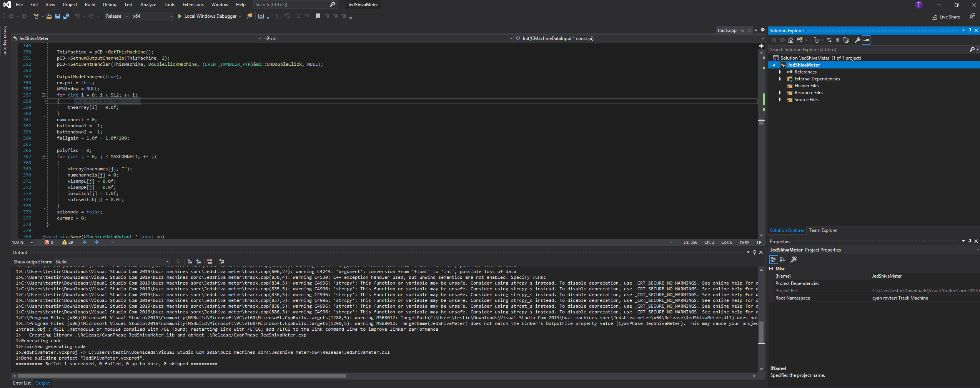The height and width of the screenshot is (388, 980).
Task: Click the Live Share button
Action: coord(946,17)
